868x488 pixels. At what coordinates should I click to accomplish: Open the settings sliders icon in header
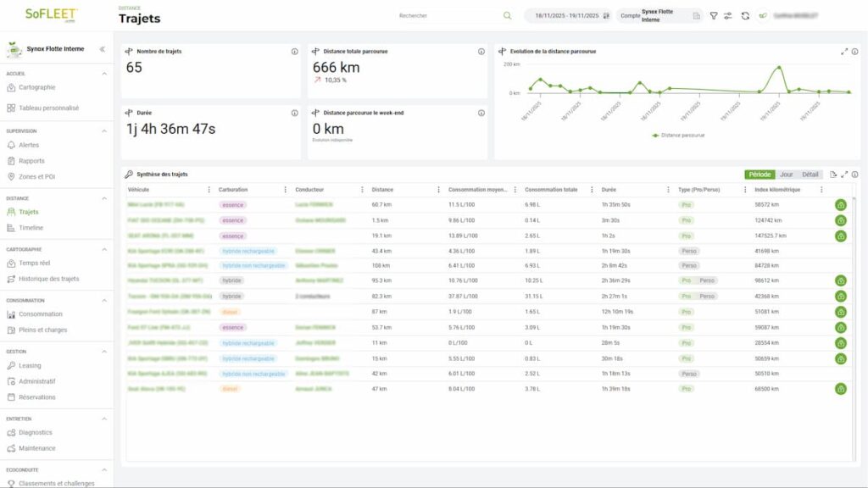tap(728, 15)
